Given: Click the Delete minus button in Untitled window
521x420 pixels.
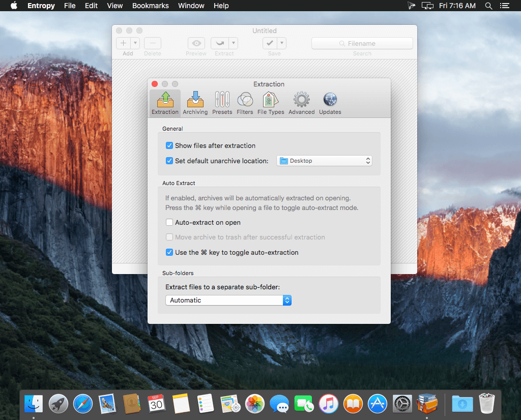Looking at the screenshot, I should click(153, 43).
